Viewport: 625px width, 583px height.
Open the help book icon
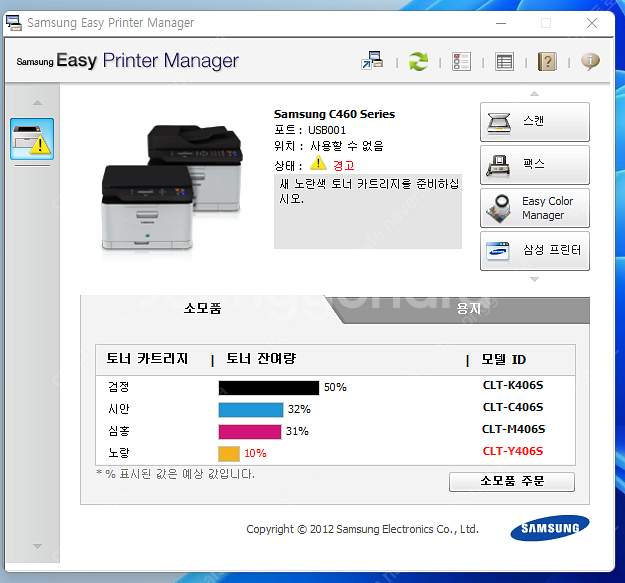click(547, 62)
